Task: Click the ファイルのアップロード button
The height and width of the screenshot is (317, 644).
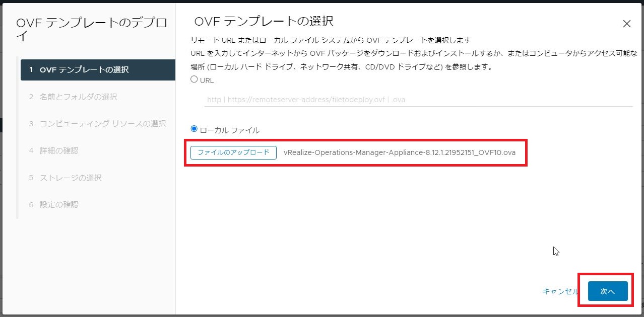Action: pyautogui.click(x=233, y=153)
